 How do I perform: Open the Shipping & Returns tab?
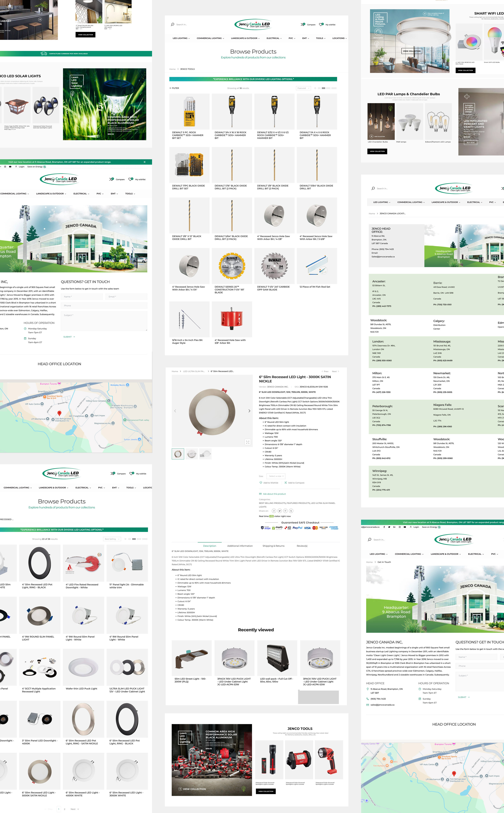click(273, 546)
